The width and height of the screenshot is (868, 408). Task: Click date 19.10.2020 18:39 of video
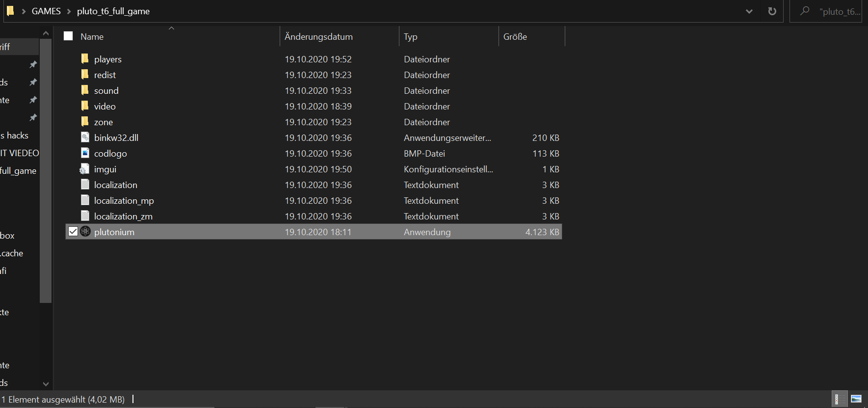(318, 106)
